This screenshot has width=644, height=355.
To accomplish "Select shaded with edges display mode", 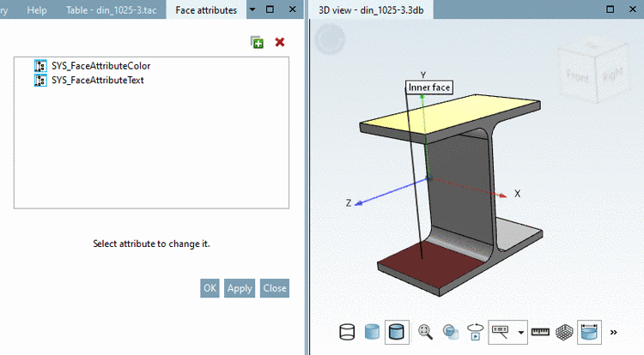I will click(x=397, y=332).
